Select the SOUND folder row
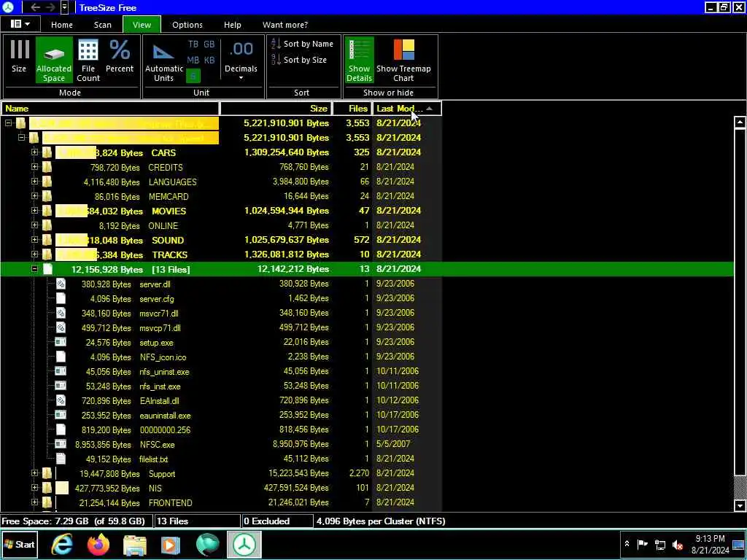Image resolution: width=747 pixels, height=560 pixels. [x=367, y=240]
